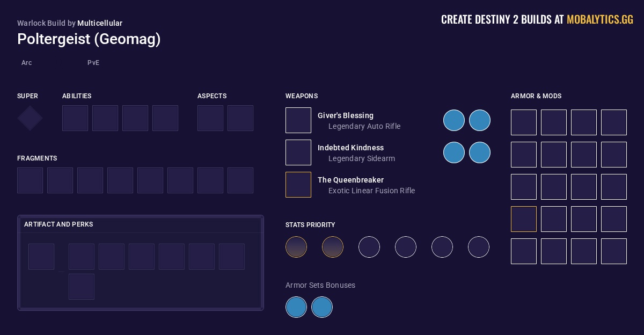The width and height of the screenshot is (644, 335).
Task: Select first perk circle for Indebted Kindness
Action: point(454,152)
